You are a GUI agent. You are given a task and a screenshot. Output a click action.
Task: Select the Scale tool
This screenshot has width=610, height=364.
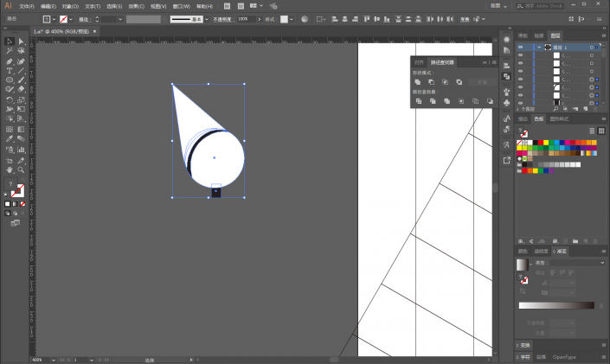22,100
